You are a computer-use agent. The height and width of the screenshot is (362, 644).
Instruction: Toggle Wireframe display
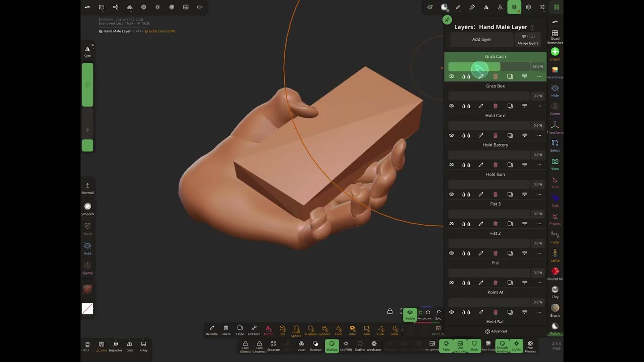(x=374, y=346)
